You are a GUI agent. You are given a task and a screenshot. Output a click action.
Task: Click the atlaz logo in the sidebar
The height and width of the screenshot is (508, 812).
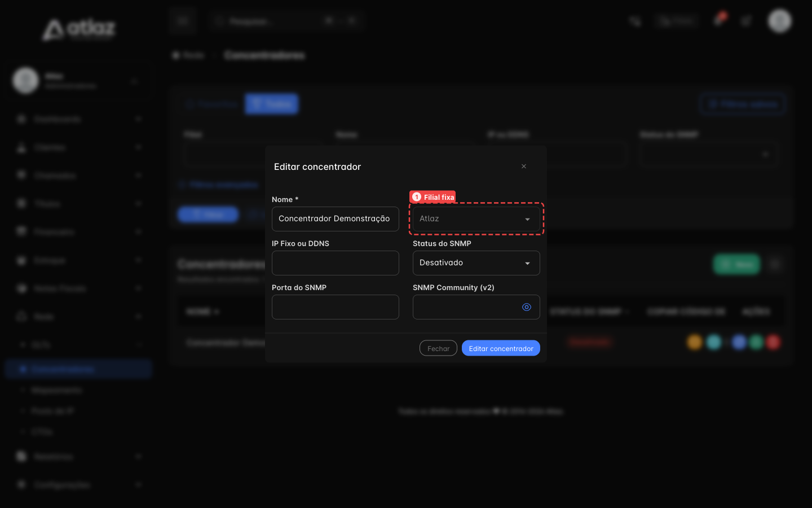[x=79, y=29]
